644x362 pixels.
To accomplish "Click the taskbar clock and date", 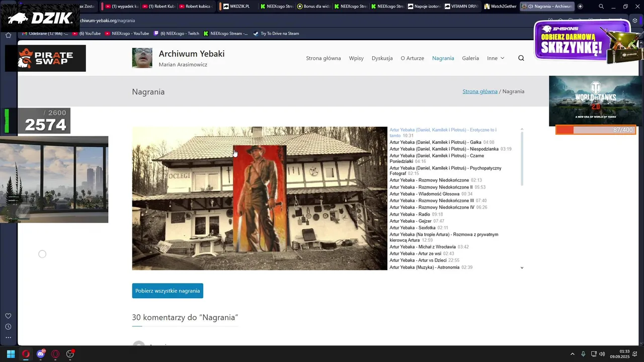I will click(x=620, y=354).
